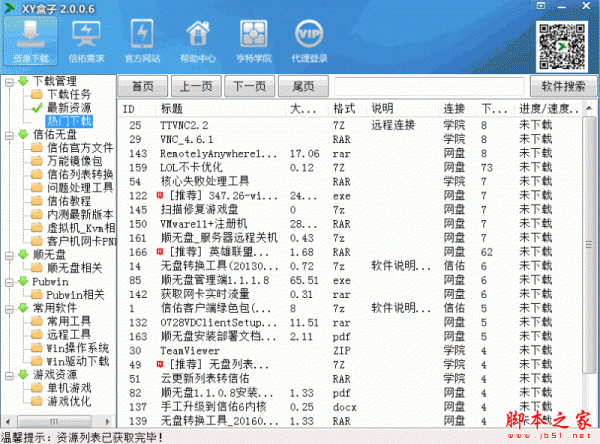Click the 问题处理工具 folder icon
Screen dimensions: 600x444
point(37,188)
